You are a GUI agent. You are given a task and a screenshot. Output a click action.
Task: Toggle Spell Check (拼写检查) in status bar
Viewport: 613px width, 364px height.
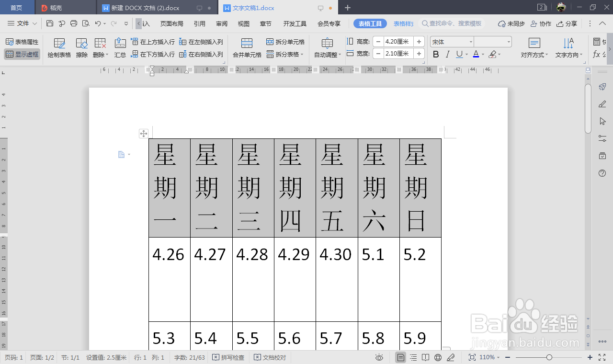pyautogui.click(x=228, y=357)
